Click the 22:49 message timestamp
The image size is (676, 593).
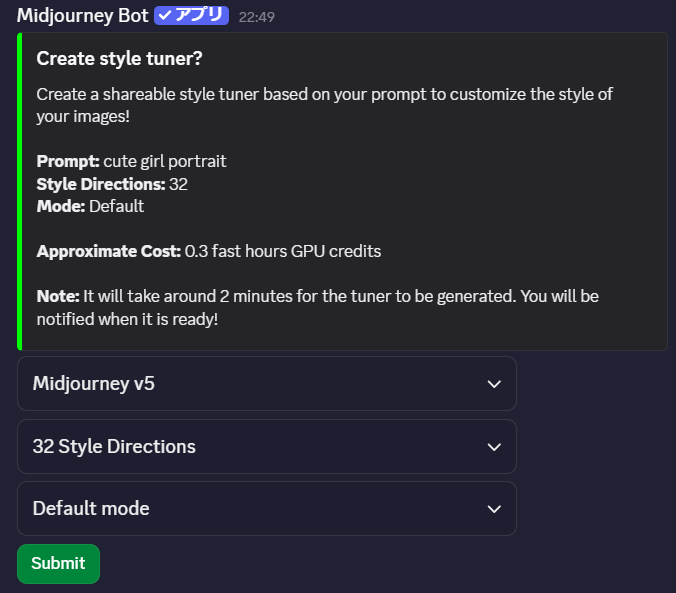pos(257,17)
